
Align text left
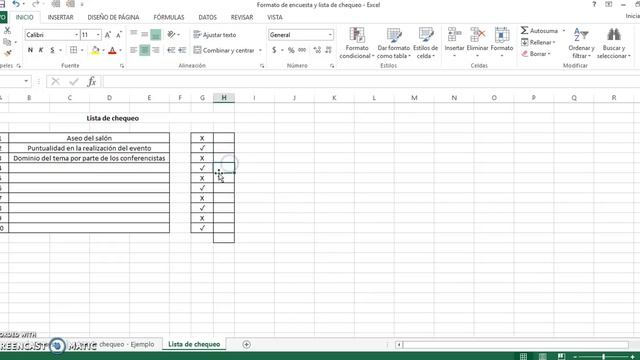[x=133, y=50]
